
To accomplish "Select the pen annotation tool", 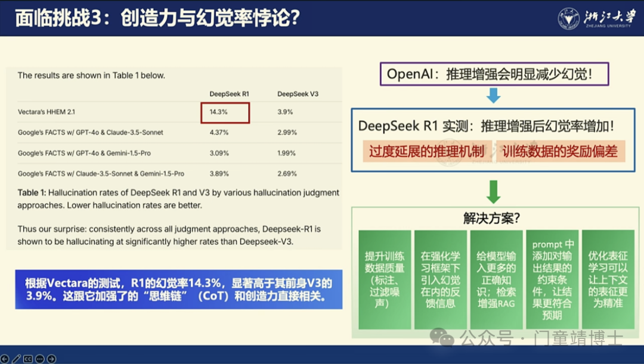I will tap(17, 359).
